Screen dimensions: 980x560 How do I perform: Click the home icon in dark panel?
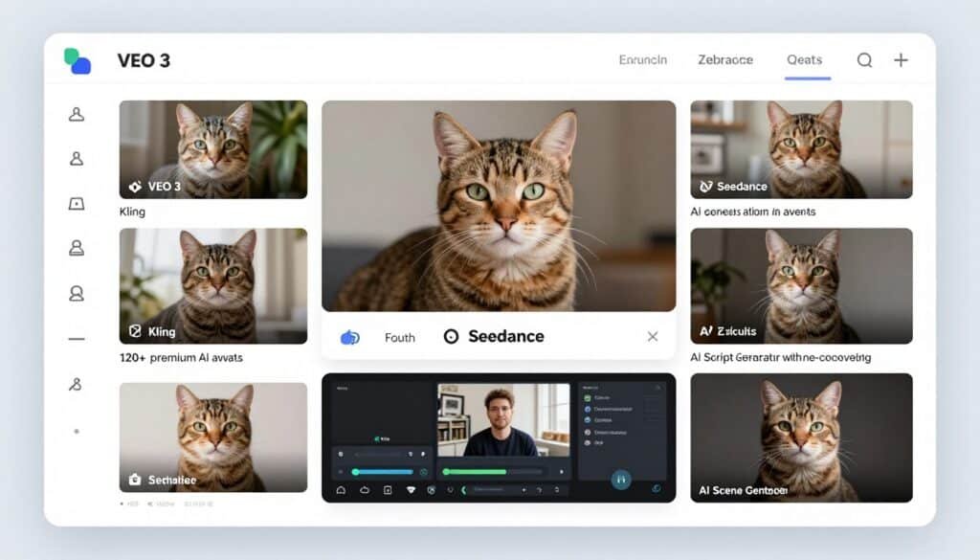[x=342, y=490]
